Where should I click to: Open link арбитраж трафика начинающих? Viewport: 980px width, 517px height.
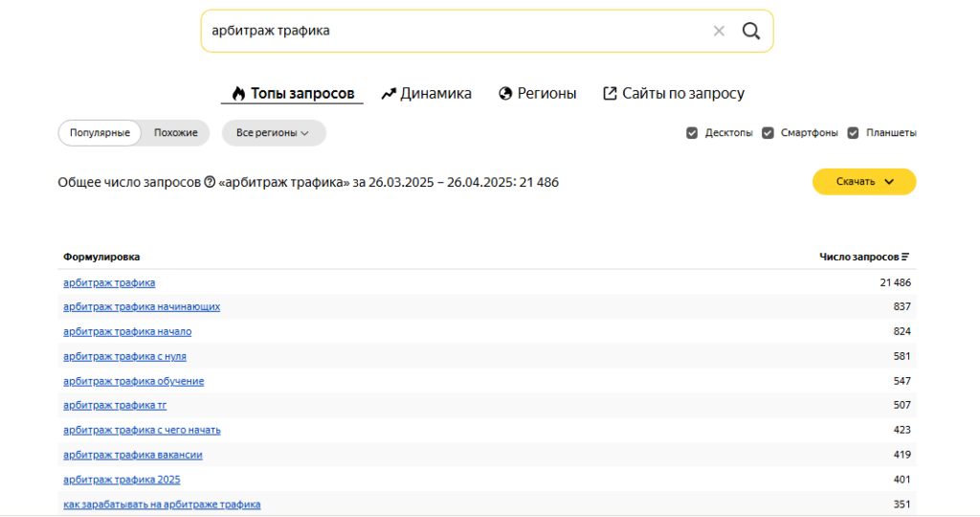tap(142, 306)
